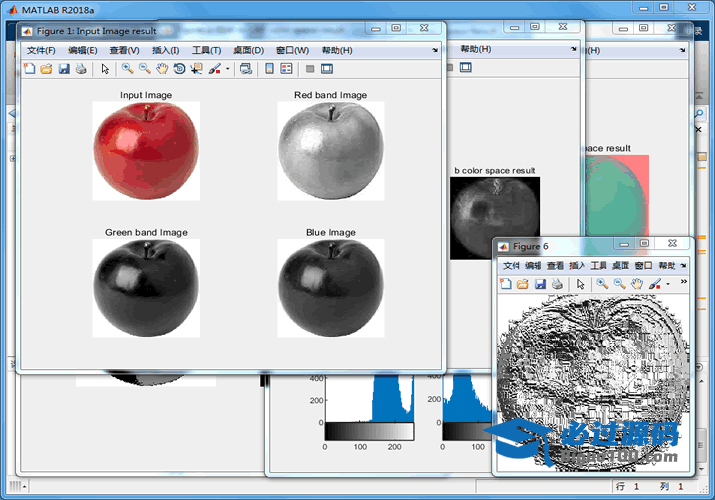Dock the middle background figure via arrow
Image resolution: width=715 pixels, height=500 pixels.
coord(574,49)
